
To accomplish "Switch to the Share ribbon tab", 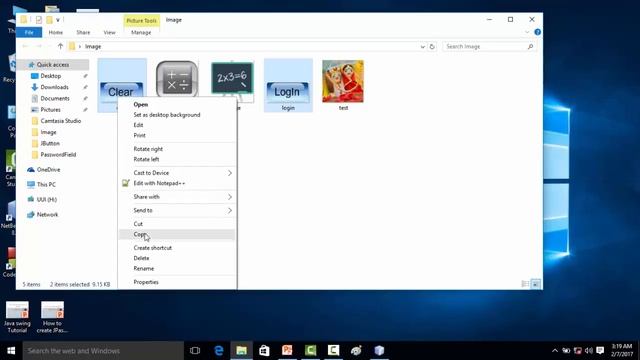I will (83, 32).
